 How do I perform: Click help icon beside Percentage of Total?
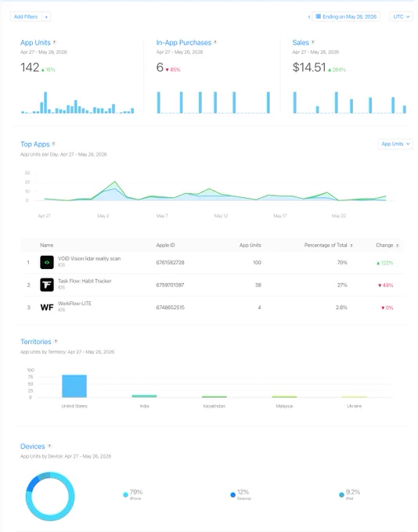[351, 246]
